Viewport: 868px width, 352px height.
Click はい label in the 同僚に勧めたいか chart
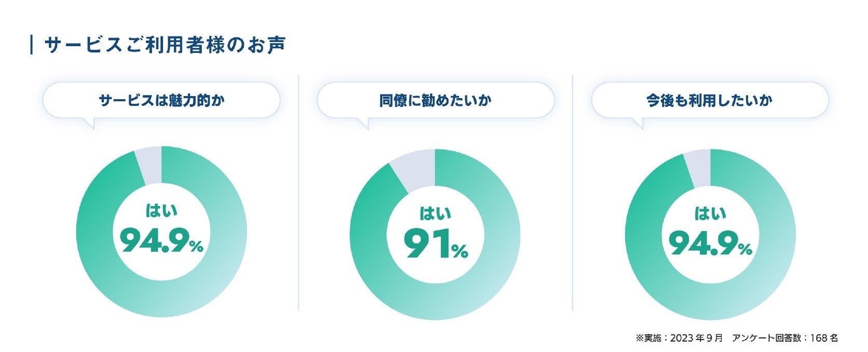pyautogui.click(x=435, y=213)
